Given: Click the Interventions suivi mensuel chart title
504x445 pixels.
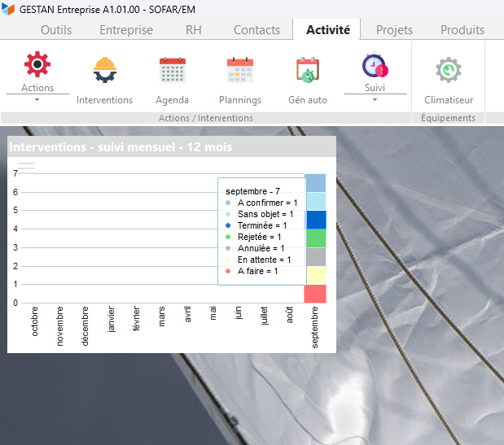Looking at the screenshot, I should pos(121,147).
